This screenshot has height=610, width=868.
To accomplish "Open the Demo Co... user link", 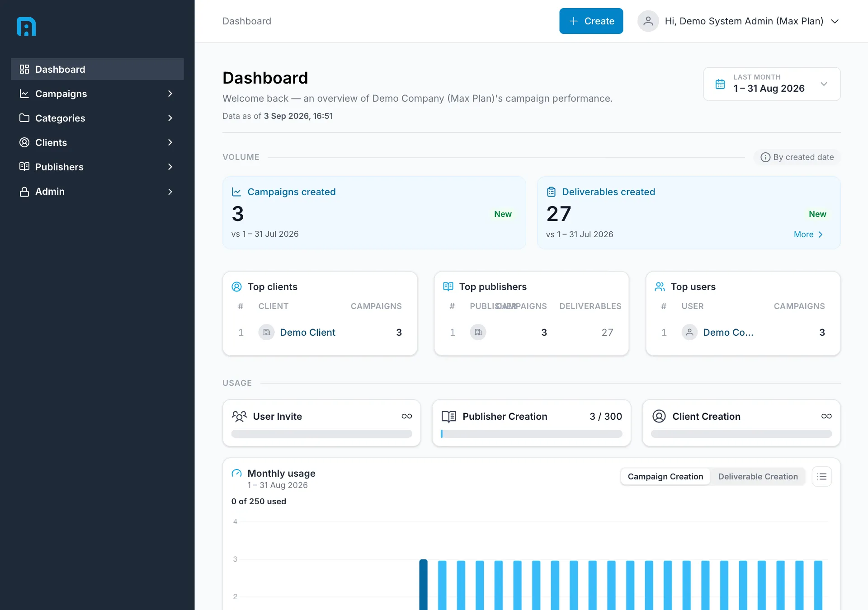I will pyautogui.click(x=728, y=333).
